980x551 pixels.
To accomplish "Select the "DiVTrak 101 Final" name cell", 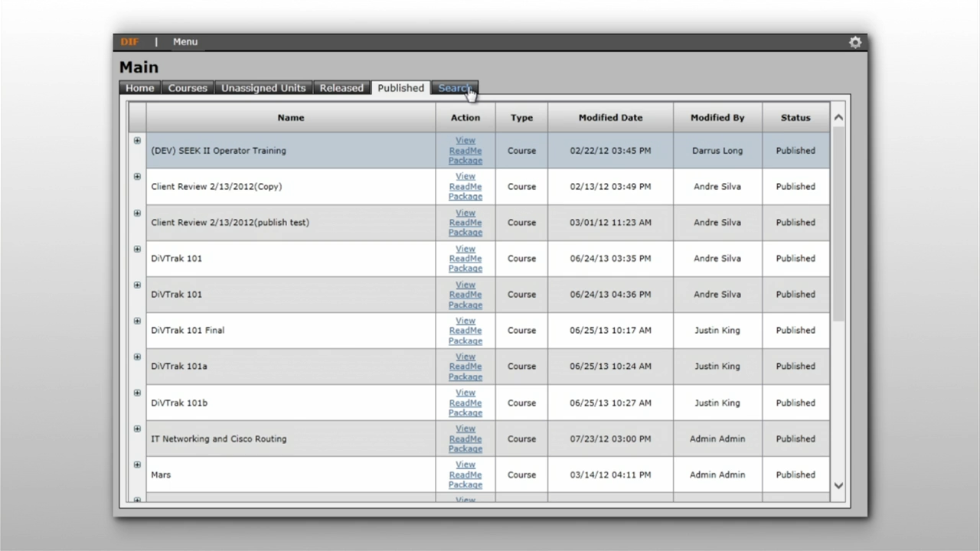I will coord(291,331).
